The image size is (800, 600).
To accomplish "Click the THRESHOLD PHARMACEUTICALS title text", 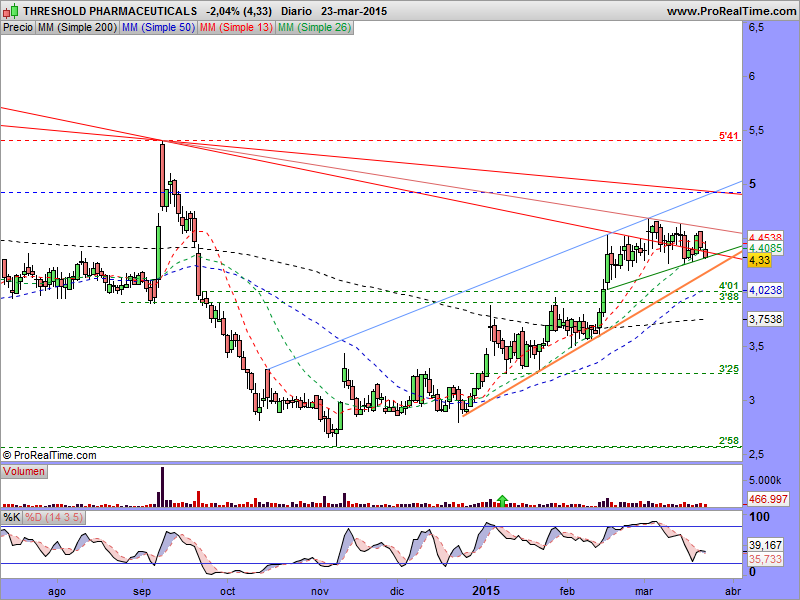I will (x=110, y=11).
